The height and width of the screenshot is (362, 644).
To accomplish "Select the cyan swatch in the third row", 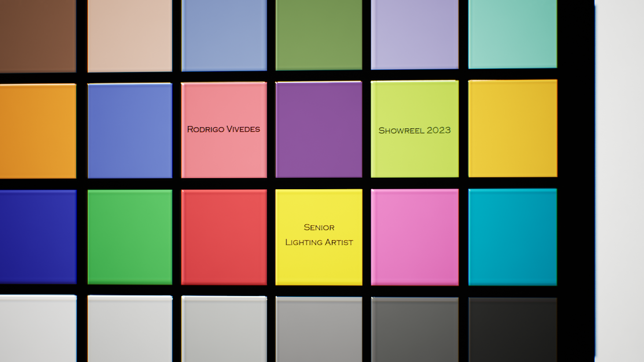I will tap(512, 237).
